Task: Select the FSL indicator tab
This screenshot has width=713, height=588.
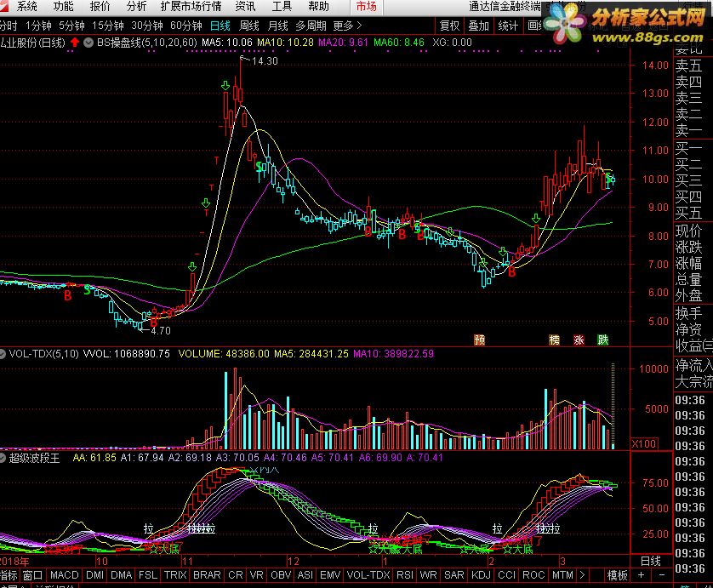Action: coord(148,575)
